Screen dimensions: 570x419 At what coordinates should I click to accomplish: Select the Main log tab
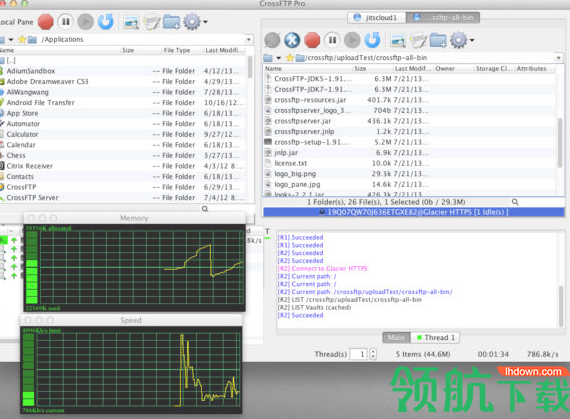pyautogui.click(x=396, y=337)
